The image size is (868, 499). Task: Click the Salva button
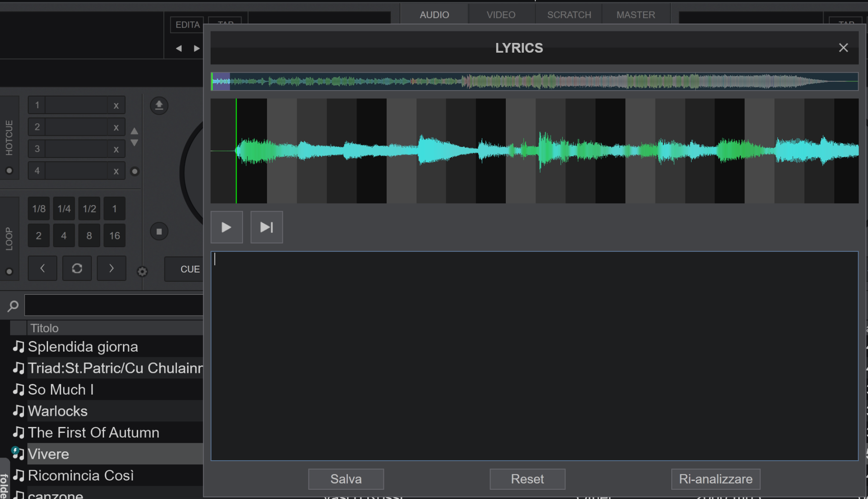coord(346,479)
